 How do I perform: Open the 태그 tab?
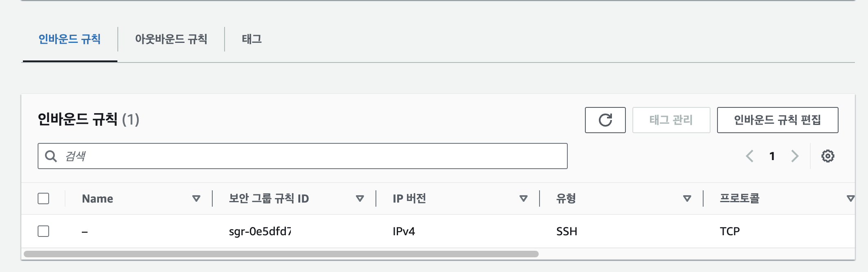[x=252, y=39]
